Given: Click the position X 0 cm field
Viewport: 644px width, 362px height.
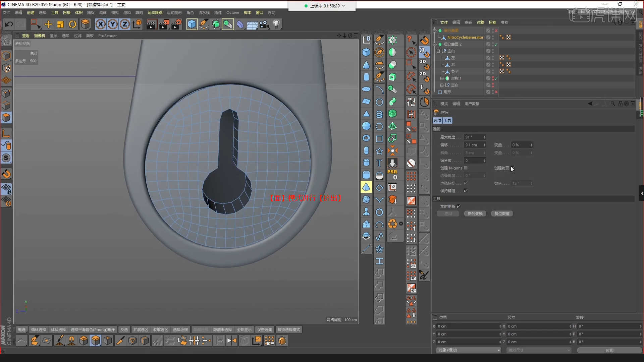Looking at the screenshot, I should pyautogui.click(x=468, y=326).
